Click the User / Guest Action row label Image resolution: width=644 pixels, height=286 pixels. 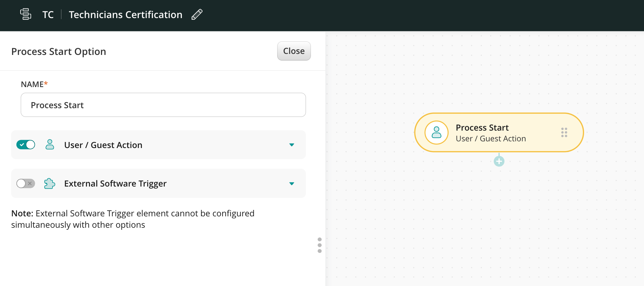click(x=103, y=145)
